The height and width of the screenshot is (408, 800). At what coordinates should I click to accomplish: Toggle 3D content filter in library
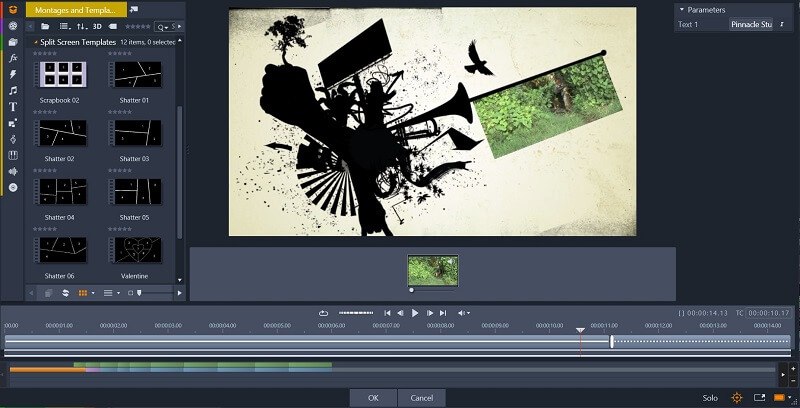coord(97,27)
